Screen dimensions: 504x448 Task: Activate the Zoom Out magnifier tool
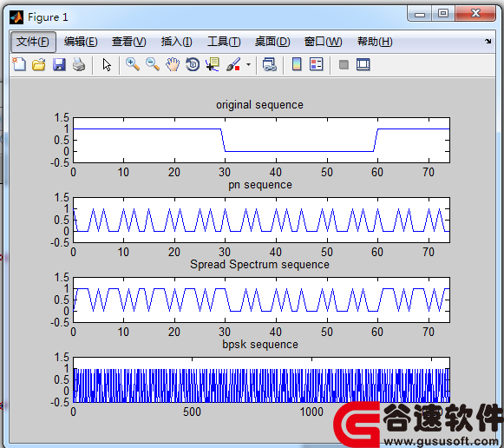point(153,64)
